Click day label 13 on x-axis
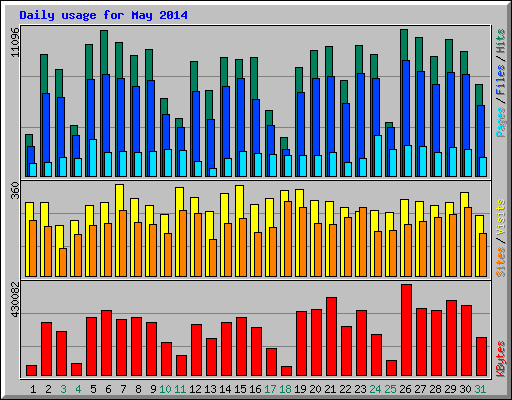Screen dimensions: 512x400 210,389
